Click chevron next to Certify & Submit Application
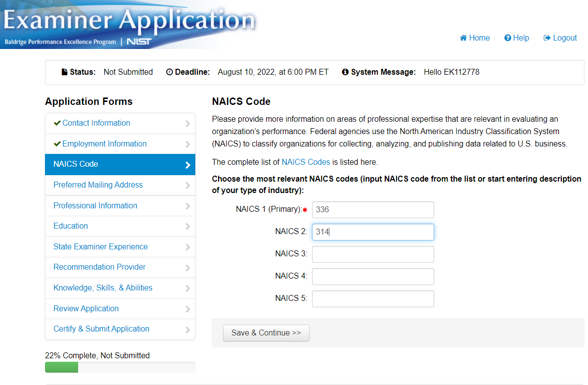The height and width of the screenshot is (385, 588). (187, 330)
